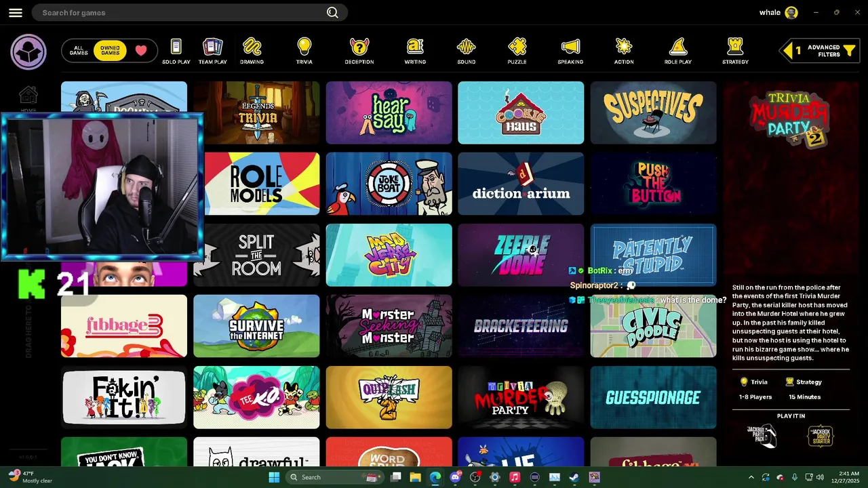Screen dimensions: 868x488
Task: Open the Jackbox Party Starter logo
Action: point(821,436)
